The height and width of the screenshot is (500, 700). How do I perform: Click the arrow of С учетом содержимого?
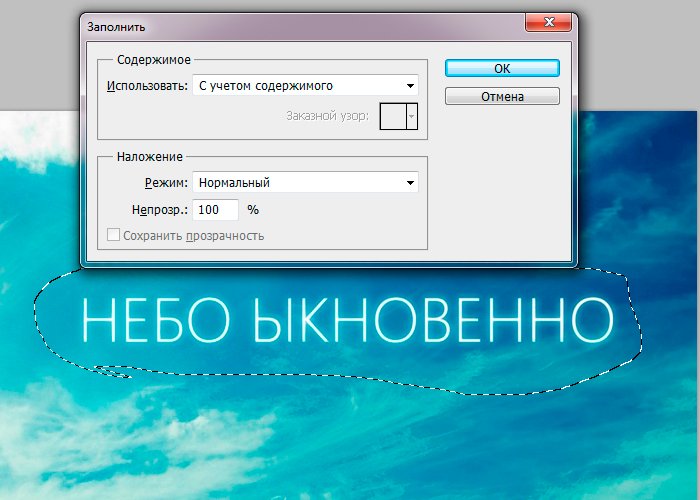409,86
